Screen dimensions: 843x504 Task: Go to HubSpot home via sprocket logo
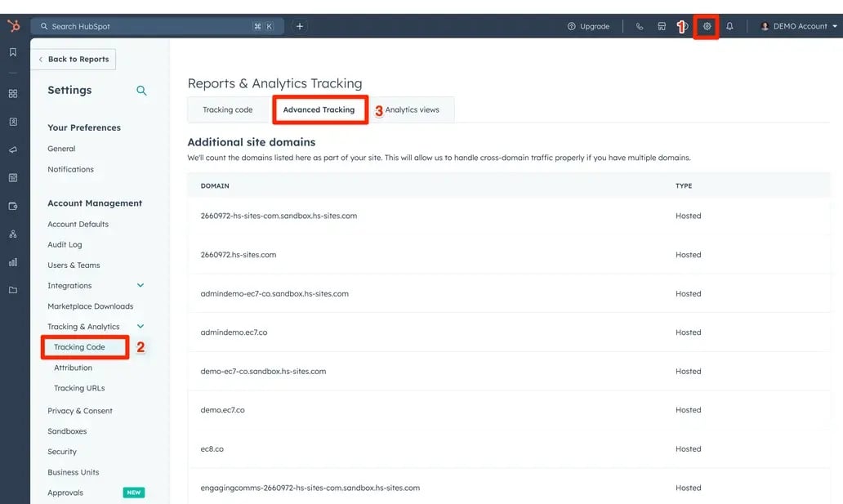tap(13, 26)
